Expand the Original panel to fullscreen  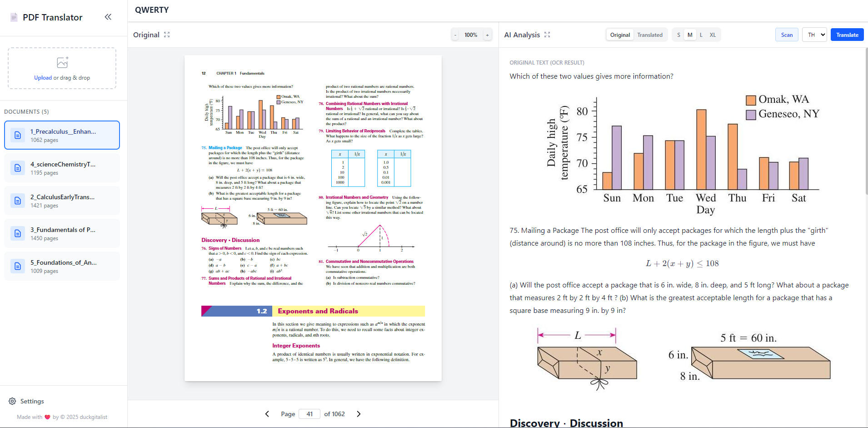tap(167, 35)
